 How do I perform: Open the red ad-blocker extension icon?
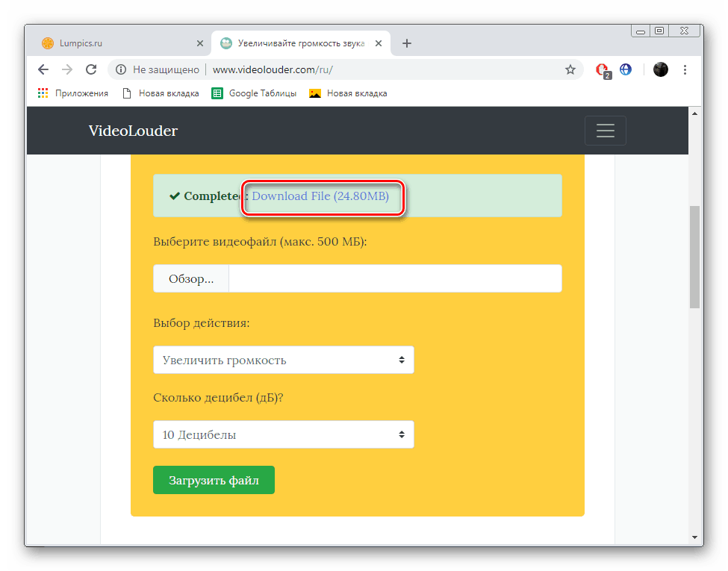[x=603, y=70]
